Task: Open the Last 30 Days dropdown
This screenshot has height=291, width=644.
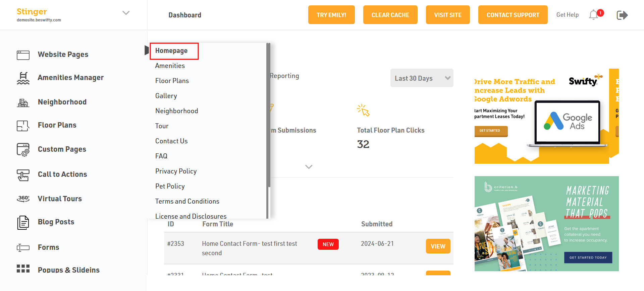Action: pos(422,78)
